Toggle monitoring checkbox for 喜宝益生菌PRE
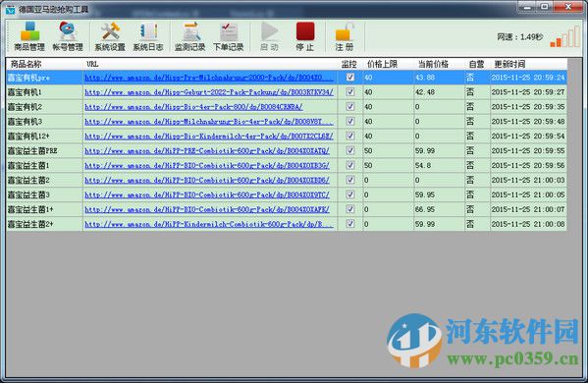The image size is (588, 383). coord(350,150)
